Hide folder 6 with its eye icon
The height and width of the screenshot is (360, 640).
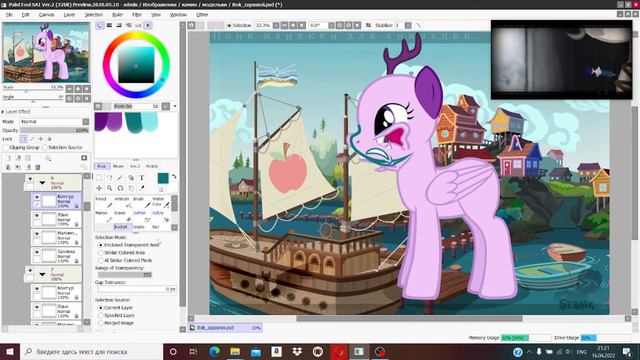29,179
